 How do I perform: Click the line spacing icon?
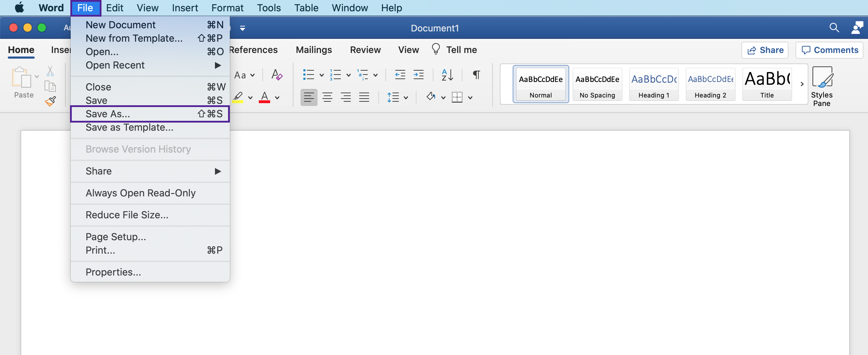pyautogui.click(x=393, y=97)
